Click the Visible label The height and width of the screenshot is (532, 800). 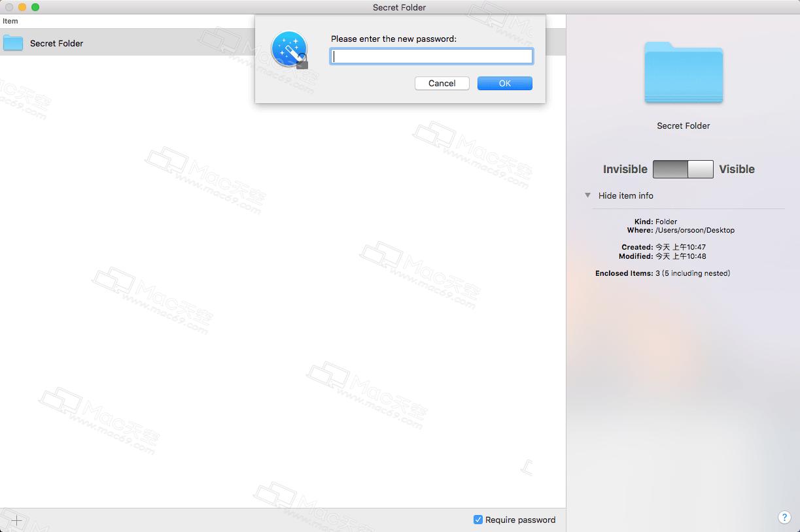click(x=737, y=169)
